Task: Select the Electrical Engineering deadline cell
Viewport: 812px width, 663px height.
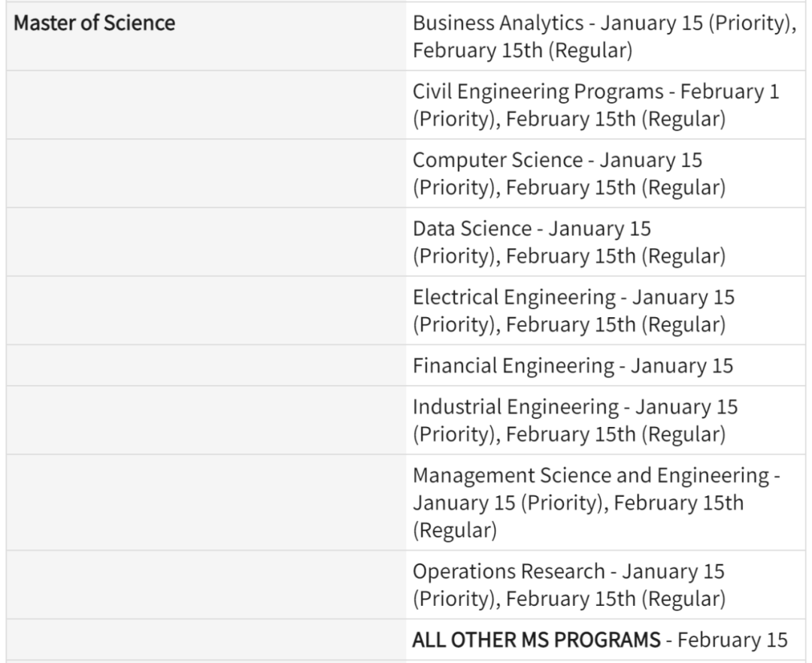Action: click(x=573, y=310)
